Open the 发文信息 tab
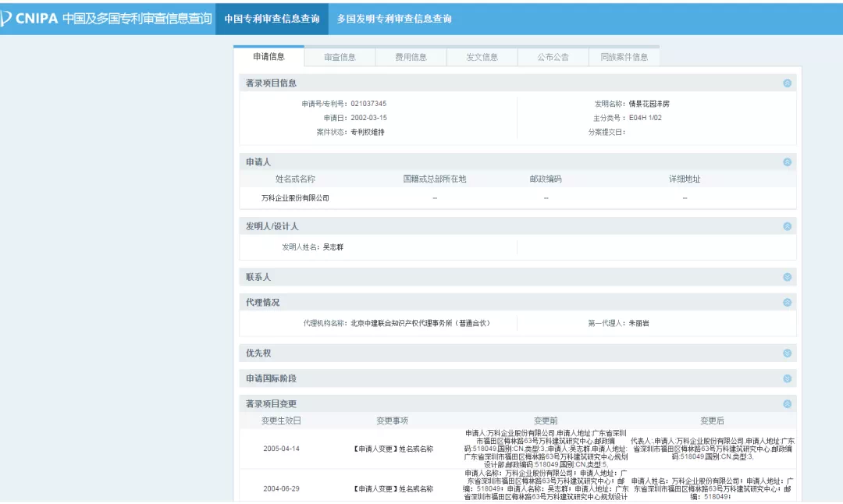Viewport: 843px width, 504px height. 482,57
